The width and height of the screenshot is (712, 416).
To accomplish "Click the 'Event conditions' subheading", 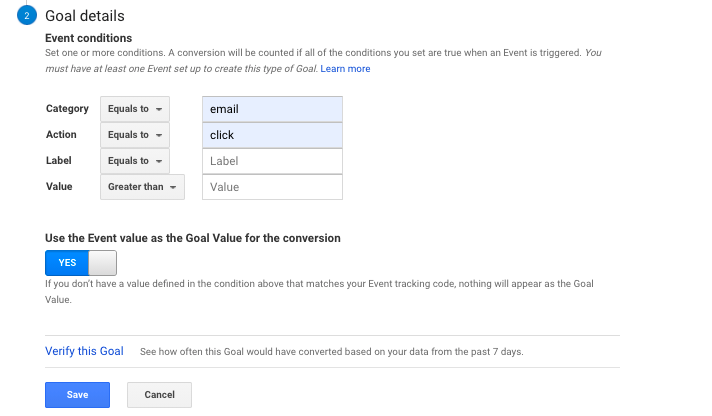I will (x=90, y=38).
